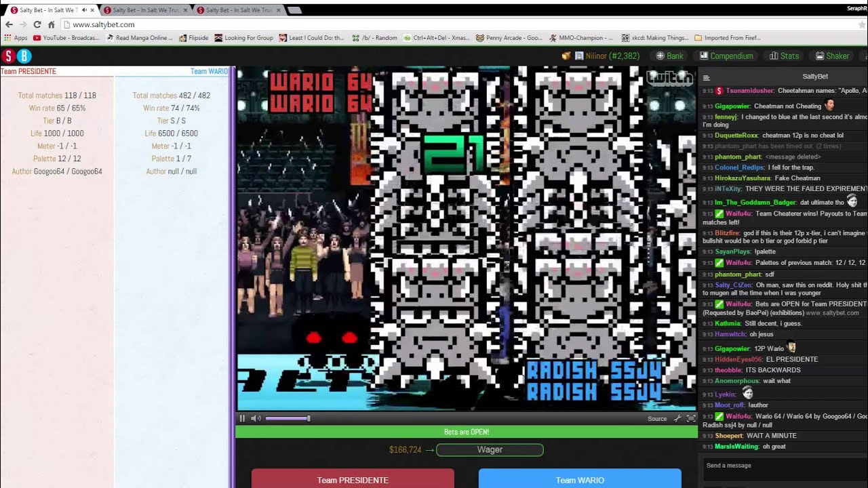Screen dimensions: 868x488
Task: Open player settings wrench icon
Action: point(677,418)
